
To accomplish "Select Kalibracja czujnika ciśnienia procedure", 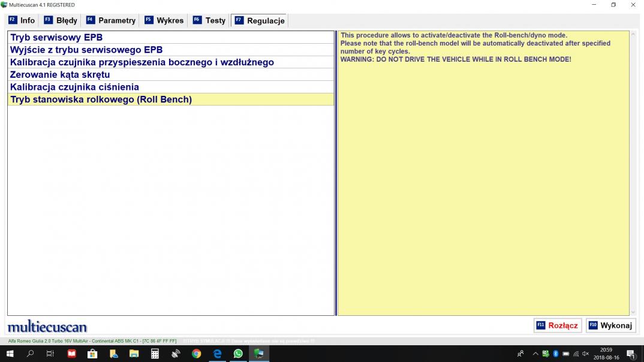I will coord(171,86).
